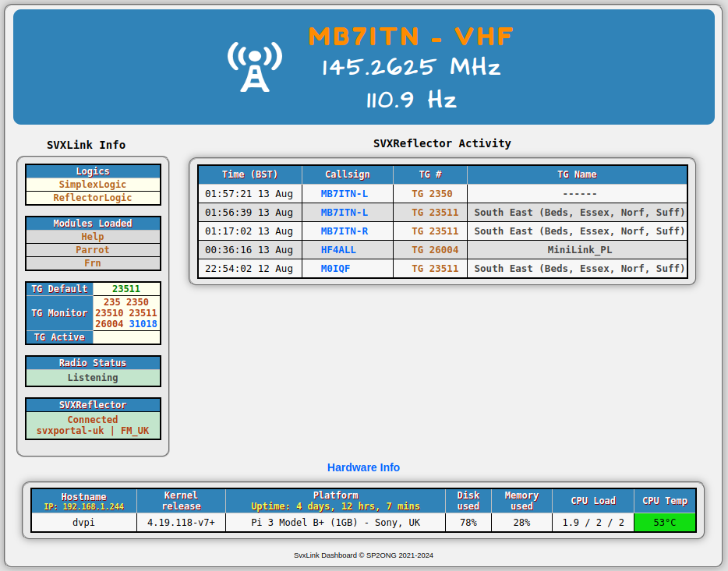Click the SVXReflector Connected status cell
Image resolution: width=728 pixels, height=571 pixels.
click(93, 425)
